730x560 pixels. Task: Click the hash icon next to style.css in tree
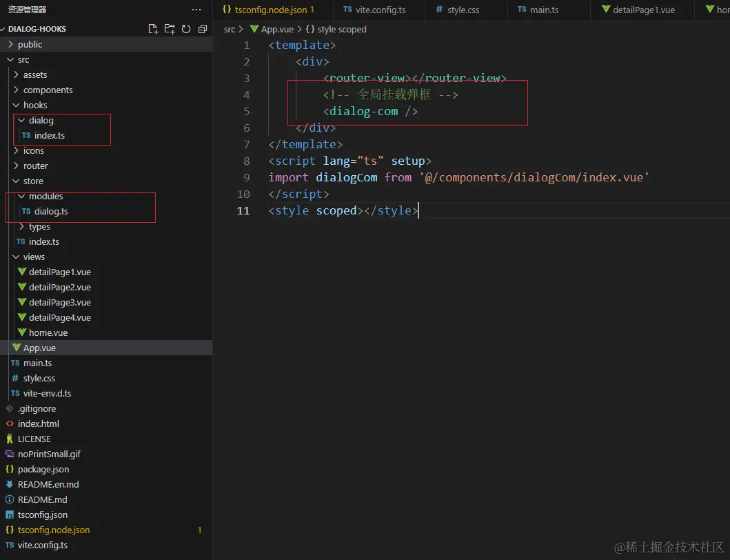click(15, 378)
